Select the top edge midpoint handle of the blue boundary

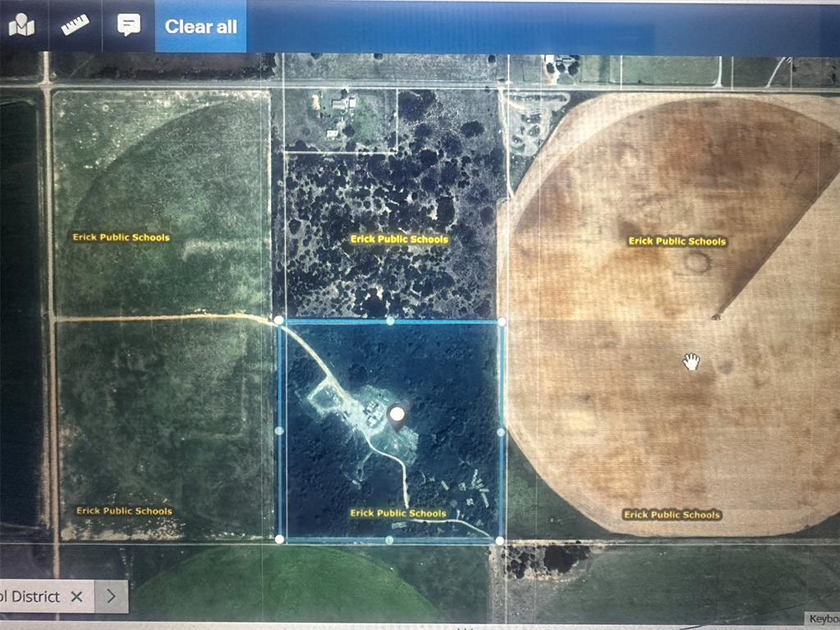[391, 321]
